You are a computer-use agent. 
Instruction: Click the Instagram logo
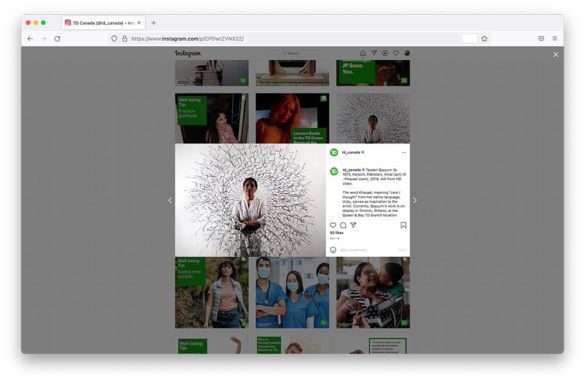point(188,53)
